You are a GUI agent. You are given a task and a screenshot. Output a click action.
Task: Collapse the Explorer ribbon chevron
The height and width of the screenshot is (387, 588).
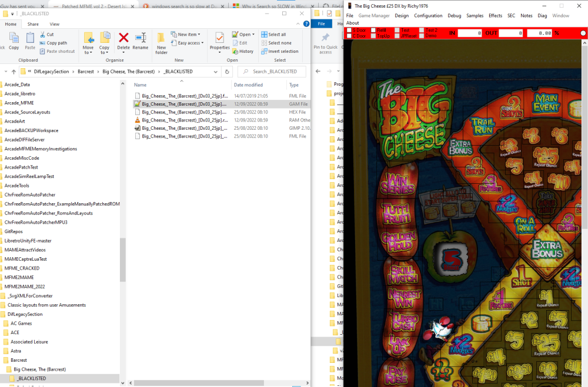[x=298, y=24]
